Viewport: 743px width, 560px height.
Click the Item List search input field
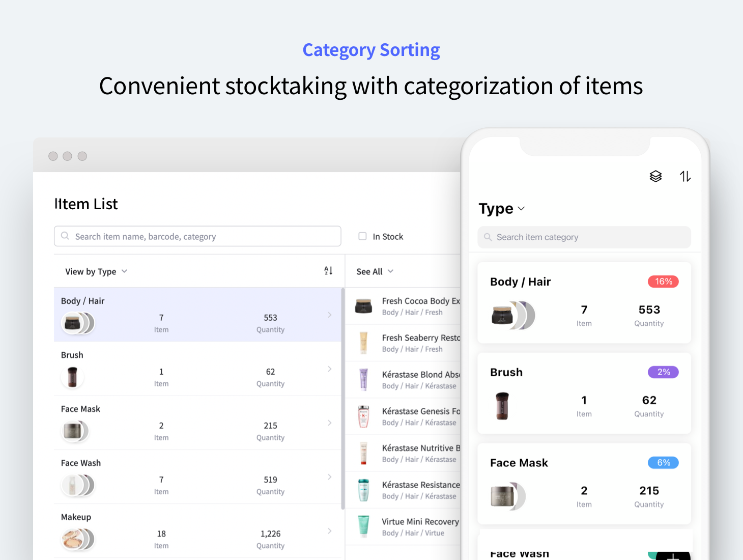tap(197, 236)
